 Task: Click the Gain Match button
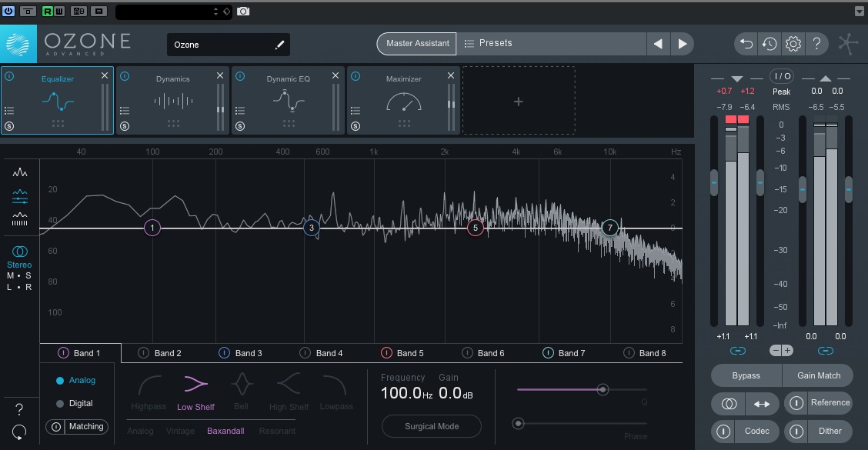point(819,375)
